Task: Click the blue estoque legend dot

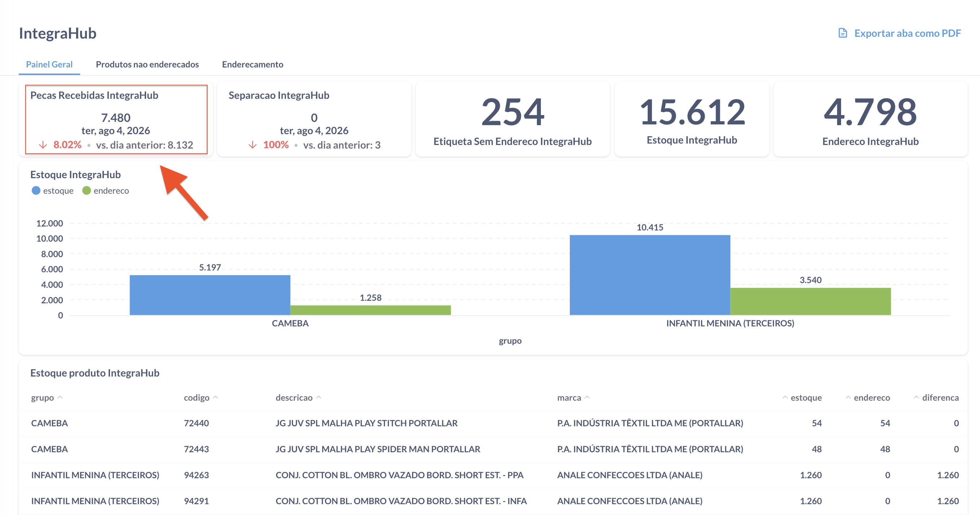Action: (36, 190)
